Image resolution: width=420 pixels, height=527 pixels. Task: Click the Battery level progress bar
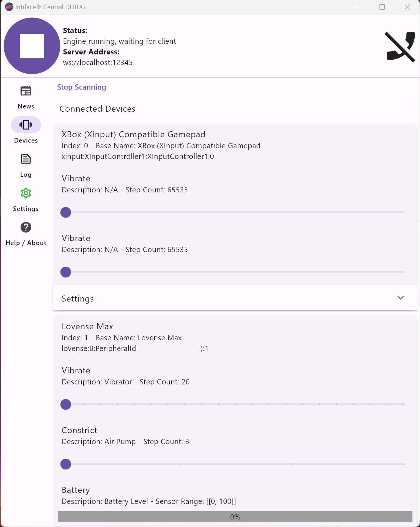(235, 517)
